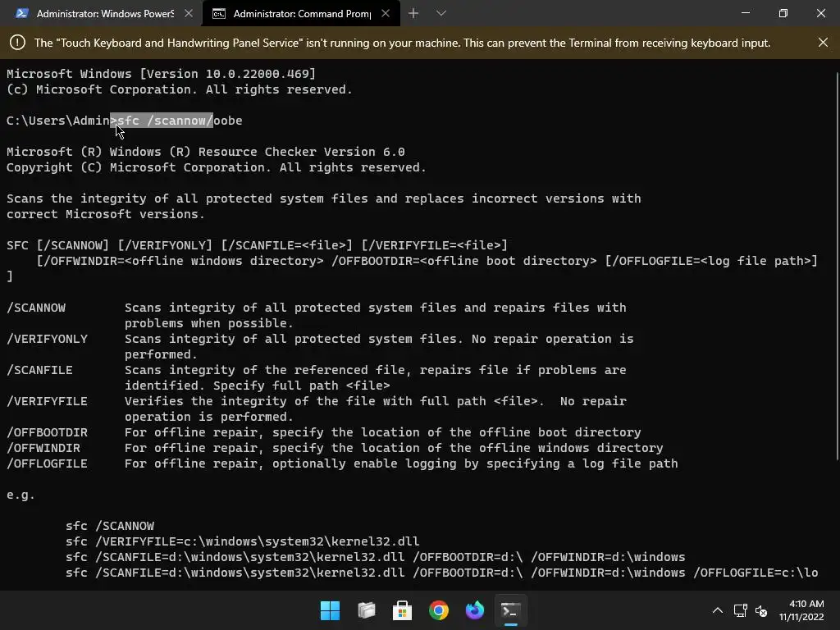This screenshot has height=630, width=840.
Task: Click 'Microsoft Windows [Version 10.0.22000.469]' line
Action: point(162,73)
